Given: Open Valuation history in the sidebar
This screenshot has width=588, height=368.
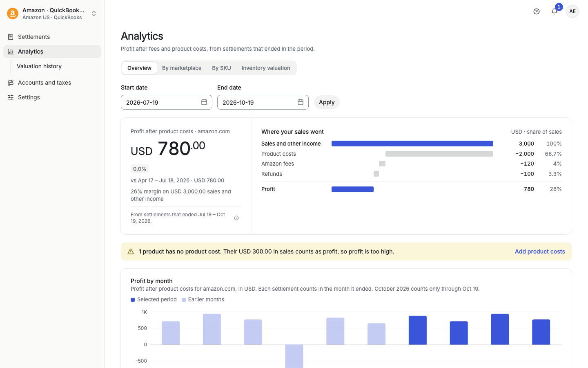Looking at the screenshot, I should pyautogui.click(x=39, y=66).
